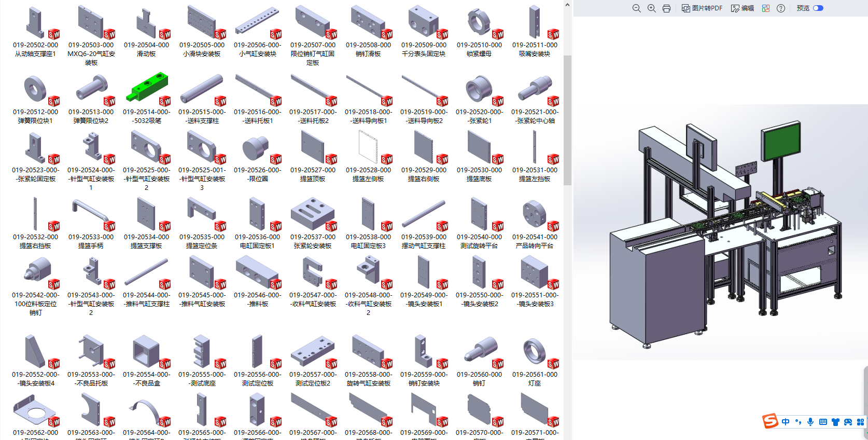This screenshot has height=440, width=868.
Task: Click the file list vertical scrollbar thumb
Action: (567, 120)
